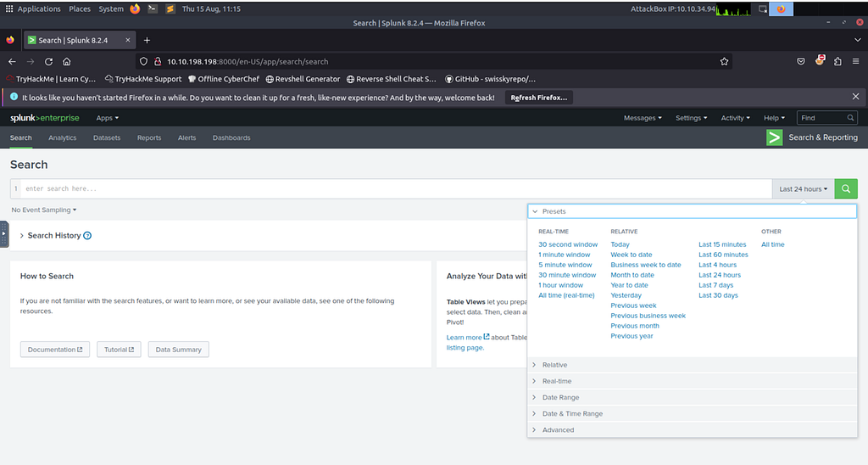Open Search History help question icon
This screenshot has height=465, width=868.
[x=87, y=236]
